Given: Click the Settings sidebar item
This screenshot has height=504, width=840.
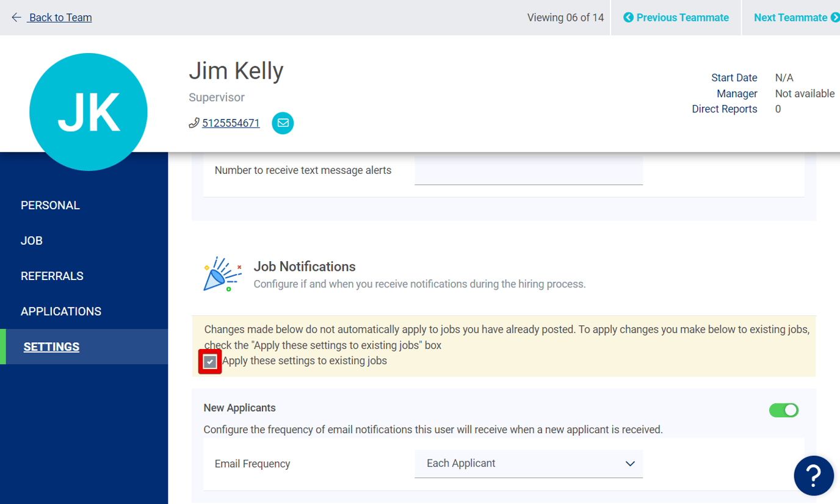Looking at the screenshot, I should tap(51, 347).
